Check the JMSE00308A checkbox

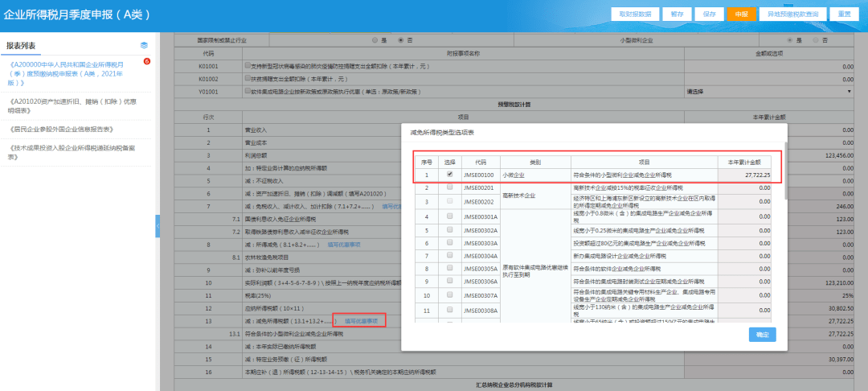pos(449,310)
